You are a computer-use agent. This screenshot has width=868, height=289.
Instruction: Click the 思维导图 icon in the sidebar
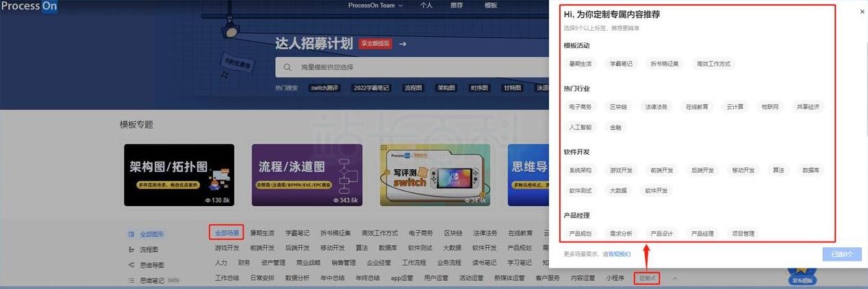(x=131, y=265)
